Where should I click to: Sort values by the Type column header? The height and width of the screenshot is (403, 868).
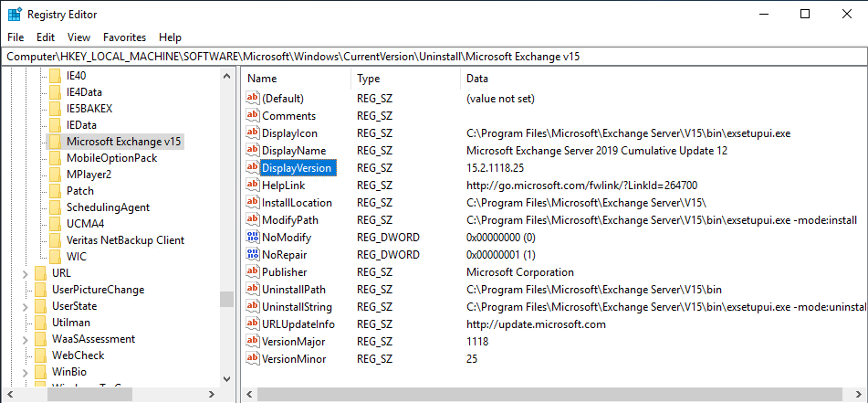tap(405, 79)
